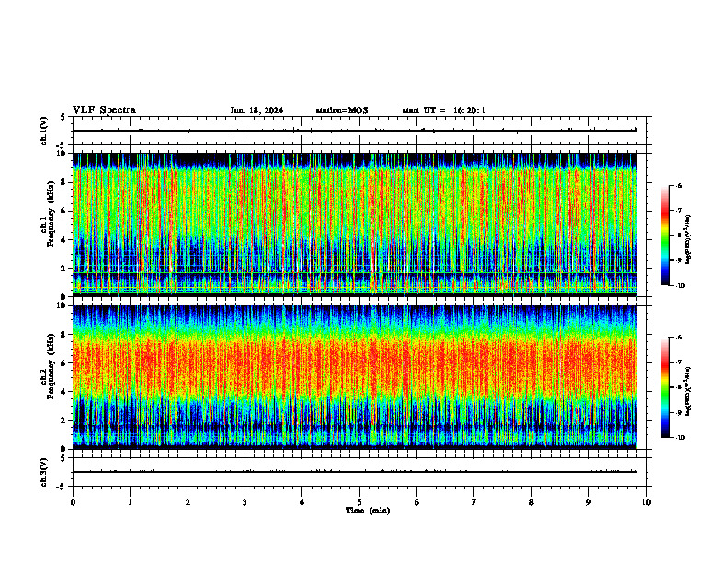Screen dimensions: 728x563
Task: Click the ch.1 spectrogram color scale bar
Action: click(x=665, y=236)
